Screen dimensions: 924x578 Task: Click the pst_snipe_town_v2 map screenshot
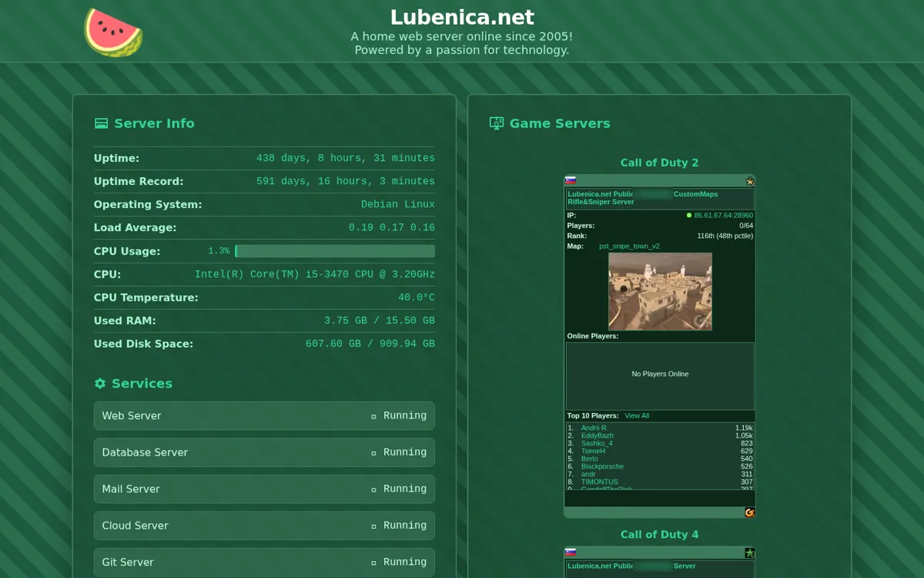pos(660,291)
